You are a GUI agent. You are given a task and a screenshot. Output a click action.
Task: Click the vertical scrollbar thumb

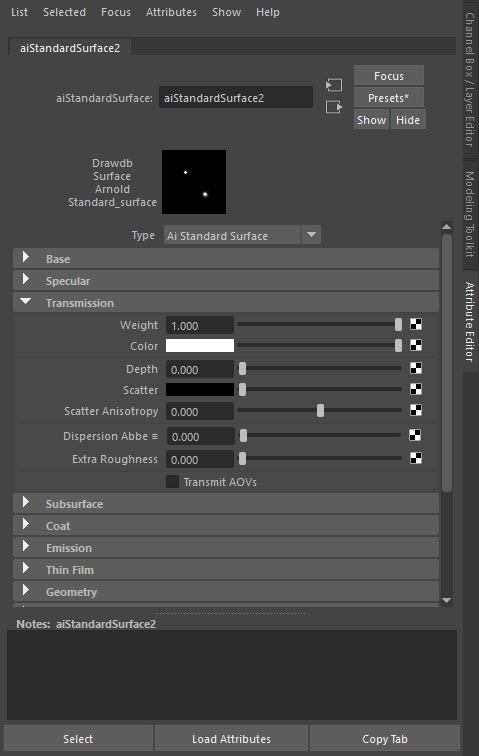pyautogui.click(x=447, y=363)
